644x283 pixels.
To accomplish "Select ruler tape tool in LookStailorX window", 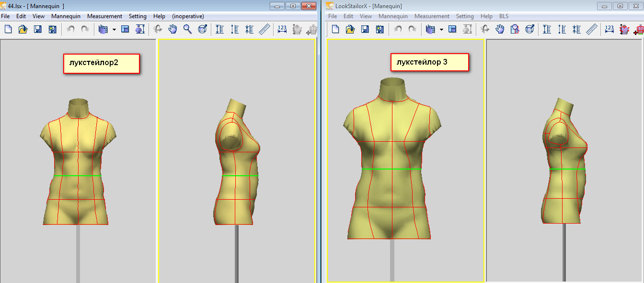I will coord(591,29).
